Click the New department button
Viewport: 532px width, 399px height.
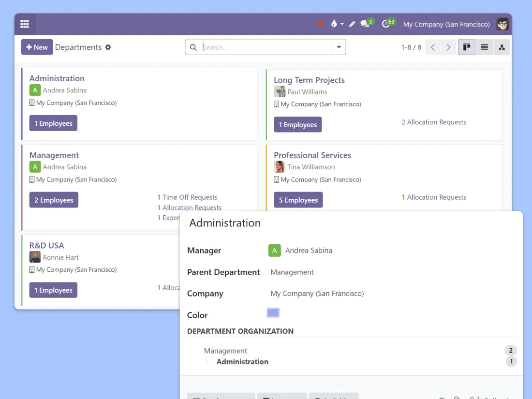pyautogui.click(x=37, y=47)
